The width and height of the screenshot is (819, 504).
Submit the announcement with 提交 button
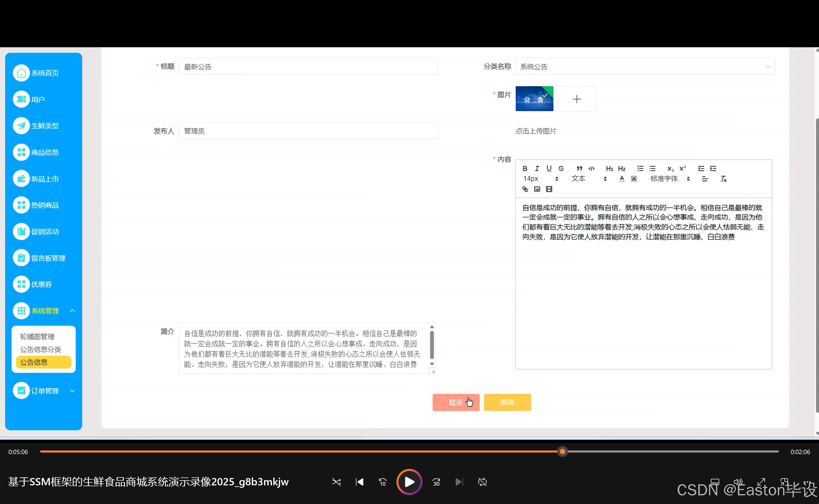coord(456,402)
